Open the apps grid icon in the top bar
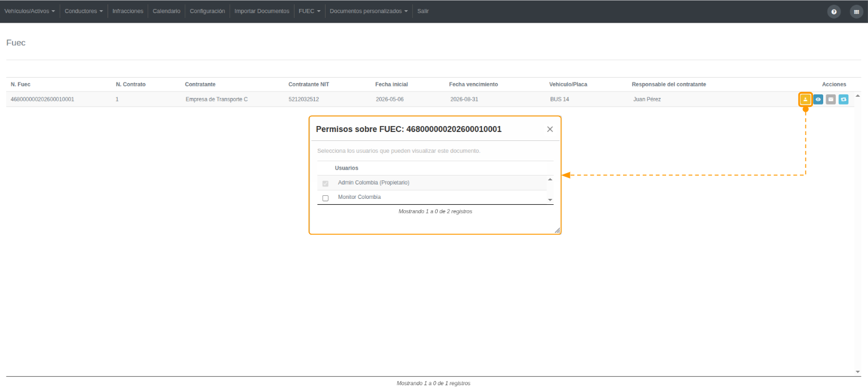Image resolution: width=868 pixels, height=390 pixels. click(x=856, y=11)
